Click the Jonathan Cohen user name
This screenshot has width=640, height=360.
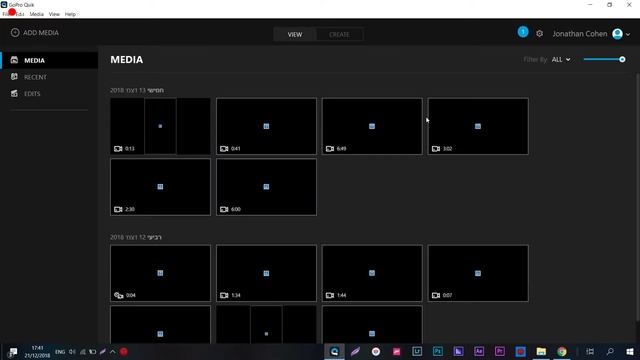pyautogui.click(x=580, y=34)
